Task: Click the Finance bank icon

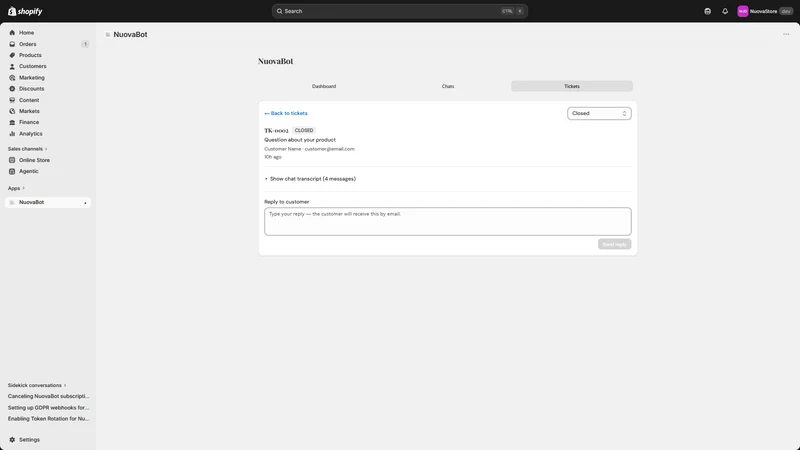Action: (12, 122)
